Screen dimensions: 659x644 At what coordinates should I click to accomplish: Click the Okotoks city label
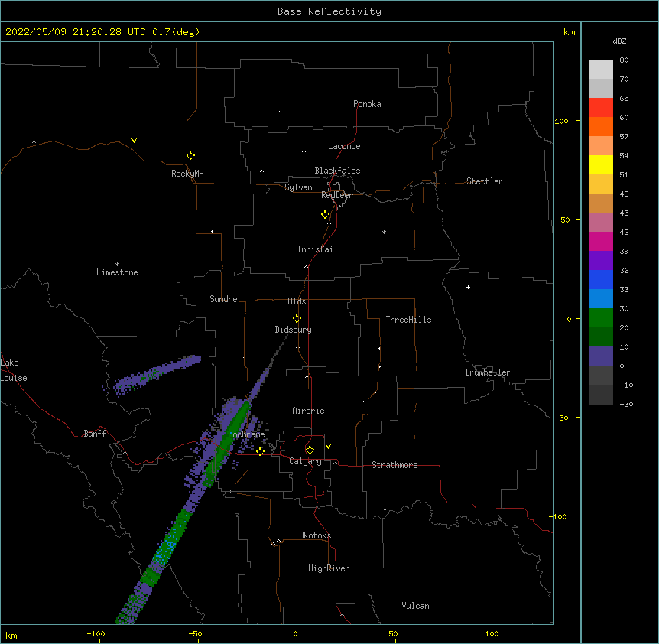(315, 535)
